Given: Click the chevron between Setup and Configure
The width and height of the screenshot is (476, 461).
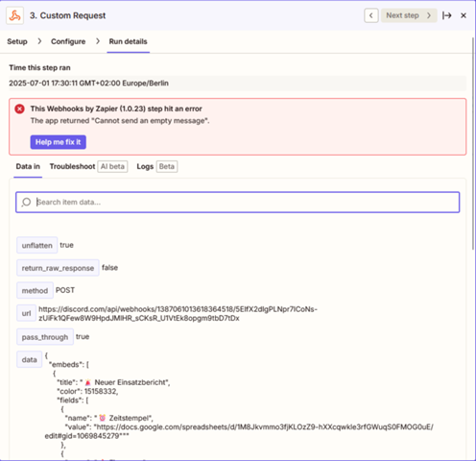Looking at the screenshot, I should (x=39, y=41).
